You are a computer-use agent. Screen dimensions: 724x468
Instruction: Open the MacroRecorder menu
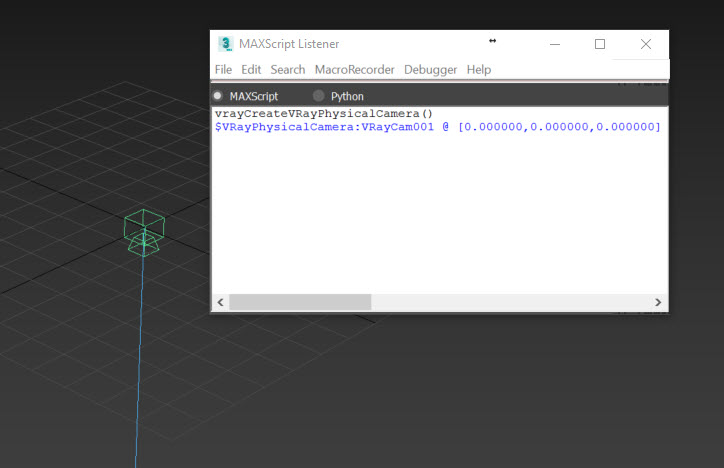click(355, 70)
